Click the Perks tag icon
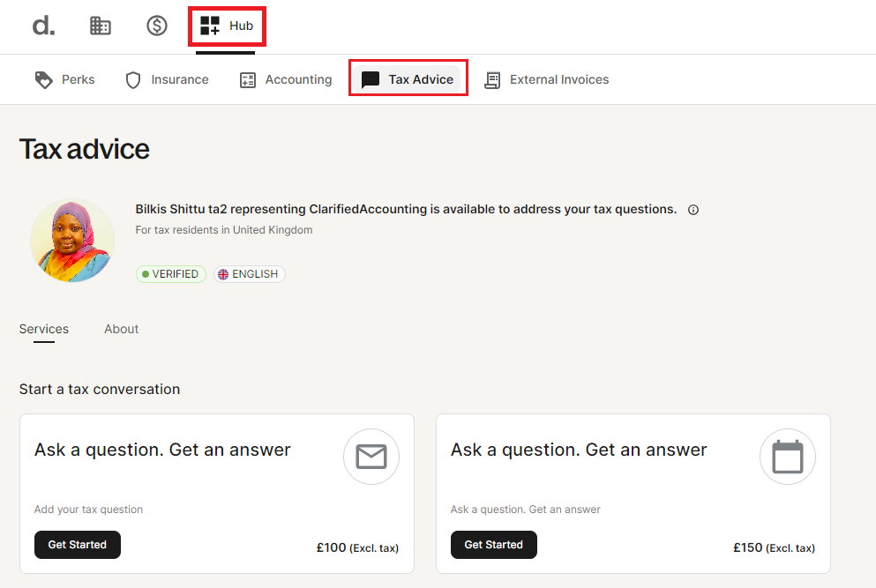 coord(43,80)
